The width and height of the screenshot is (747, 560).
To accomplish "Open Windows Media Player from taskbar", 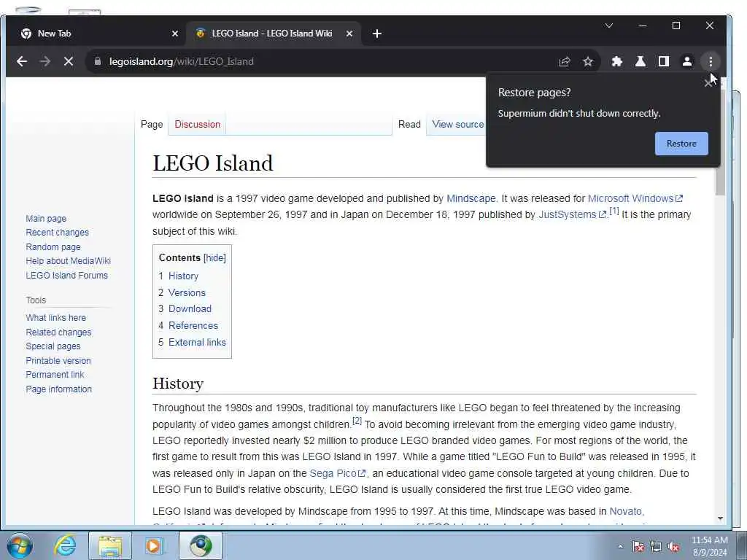I will coord(153,545).
